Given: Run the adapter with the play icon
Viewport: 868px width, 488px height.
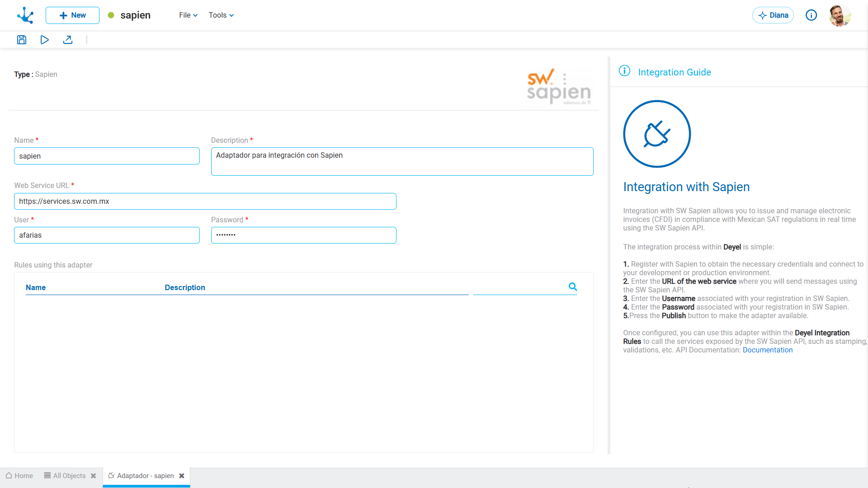Looking at the screenshot, I should click(x=44, y=40).
